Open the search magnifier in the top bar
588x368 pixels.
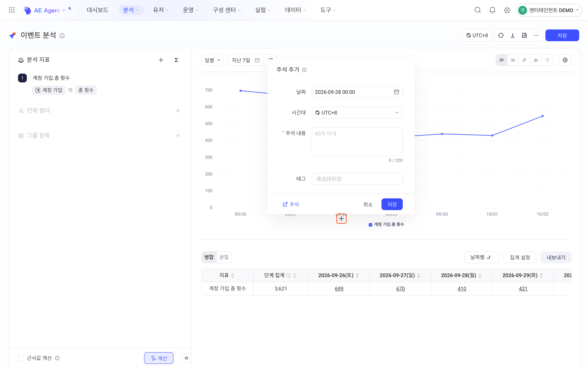[x=478, y=10]
